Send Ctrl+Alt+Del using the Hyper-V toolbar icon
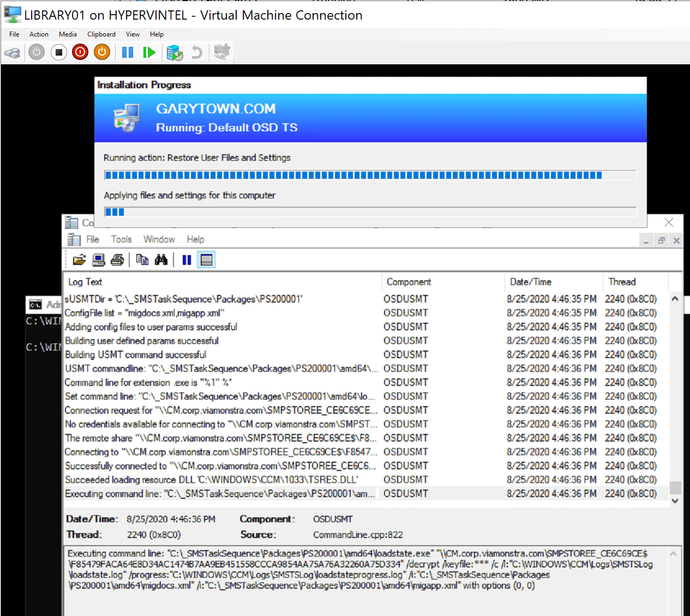This screenshot has height=616, width=690. [x=13, y=52]
